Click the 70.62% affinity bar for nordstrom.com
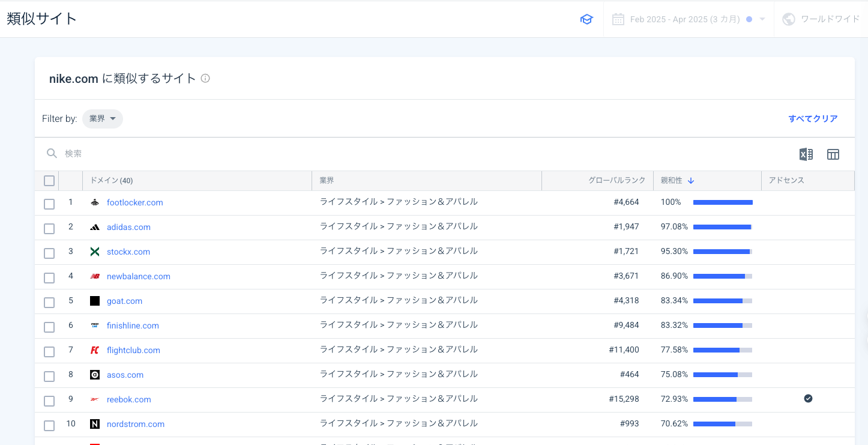The height and width of the screenshot is (445, 868). (723, 424)
